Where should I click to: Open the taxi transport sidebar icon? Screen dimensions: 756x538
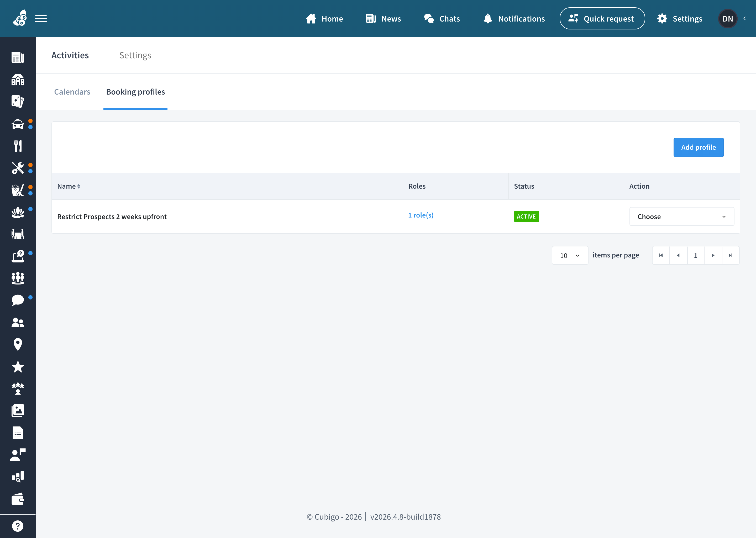(18, 124)
